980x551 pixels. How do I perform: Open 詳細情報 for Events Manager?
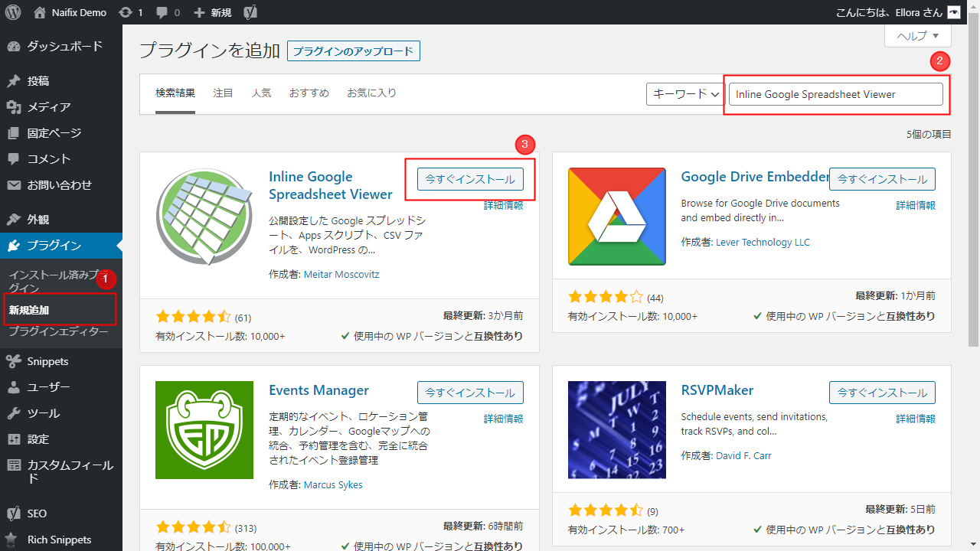click(504, 419)
